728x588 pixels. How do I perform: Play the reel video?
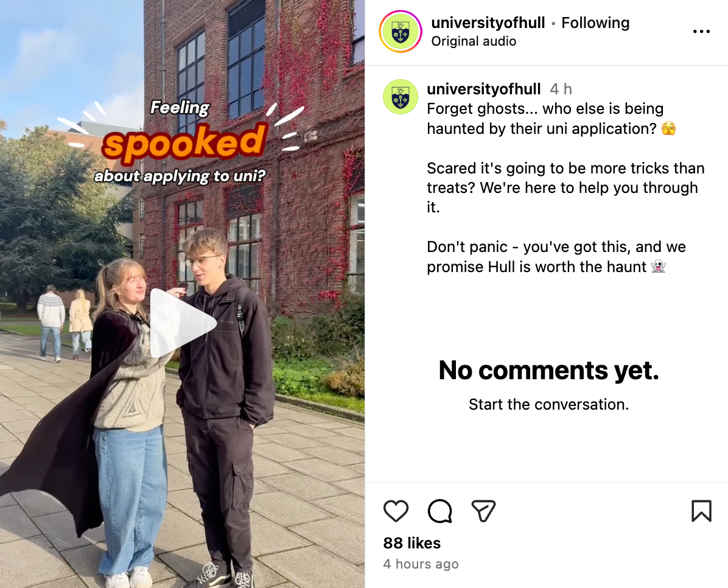click(183, 324)
